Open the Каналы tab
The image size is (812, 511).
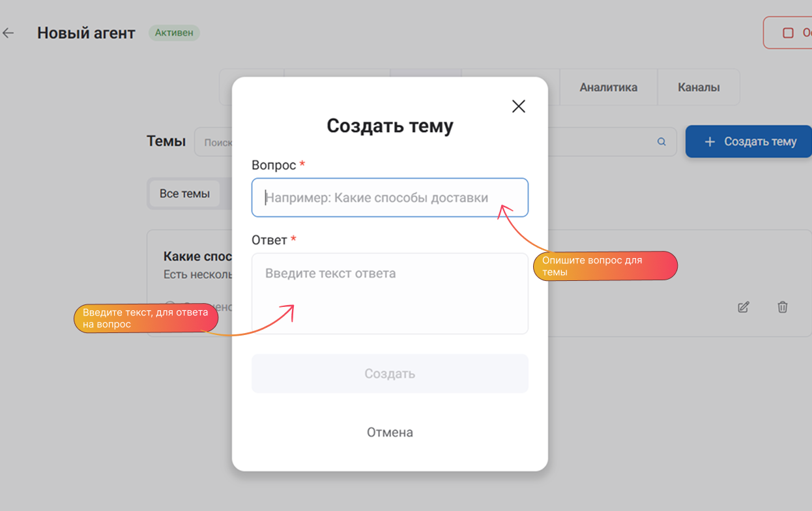pyautogui.click(x=699, y=87)
